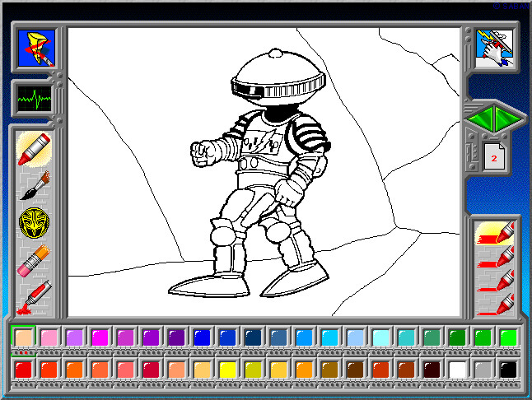Screen dimensions: 532x400
Task: Select the second crayon stroke size
Action: coord(496,257)
